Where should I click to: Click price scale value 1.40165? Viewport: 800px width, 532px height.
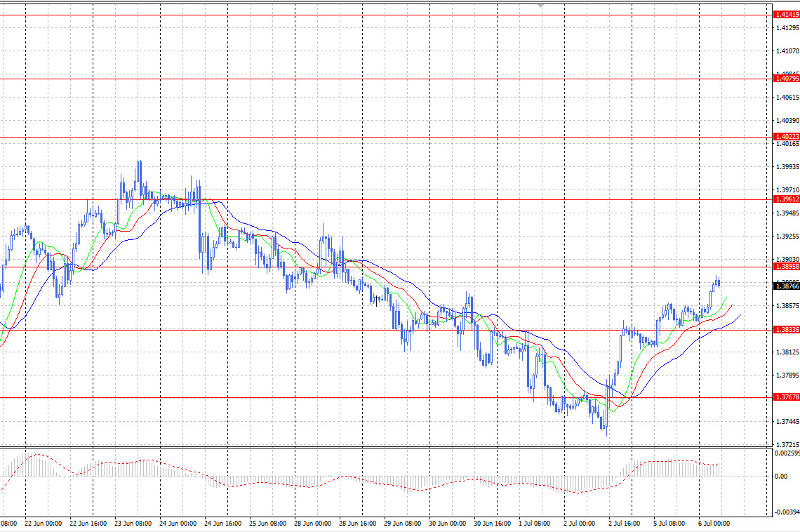point(787,144)
